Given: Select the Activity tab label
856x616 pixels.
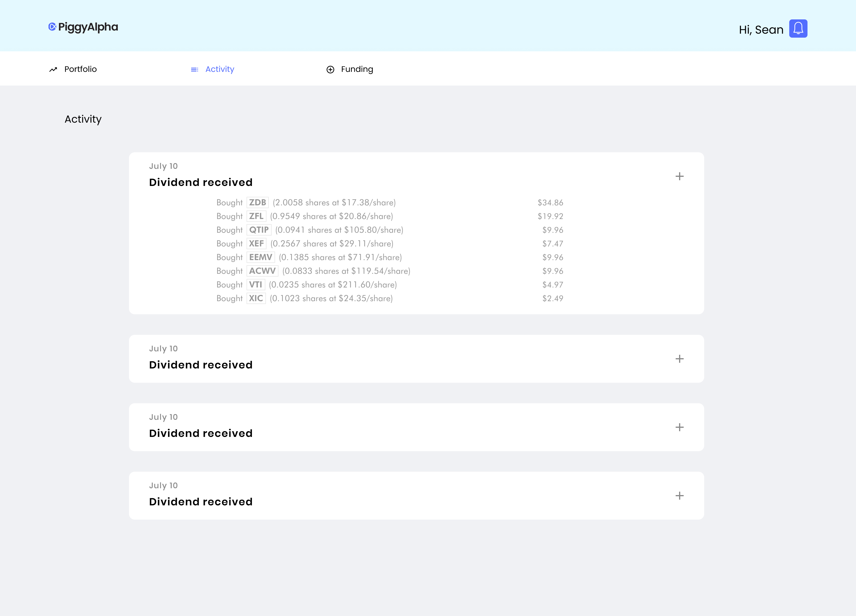Looking at the screenshot, I should tap(220, 69).
